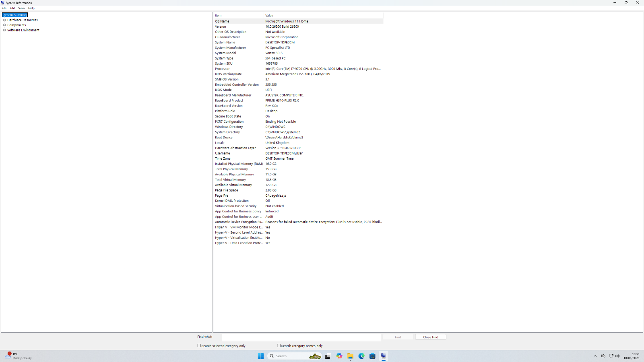Screen dimensions: 644x362
Task: Click the Item column header
Action: [239, 15]
